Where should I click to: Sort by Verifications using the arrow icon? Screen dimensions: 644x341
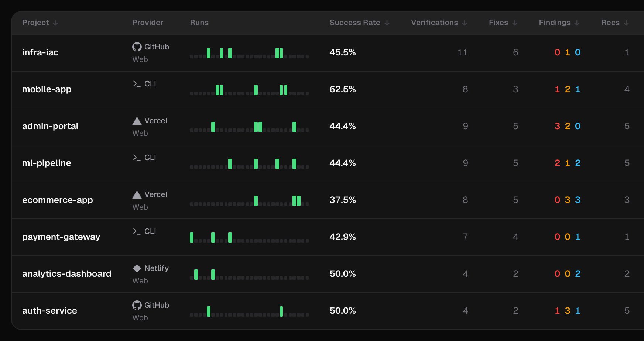click(x=465, y=23)
